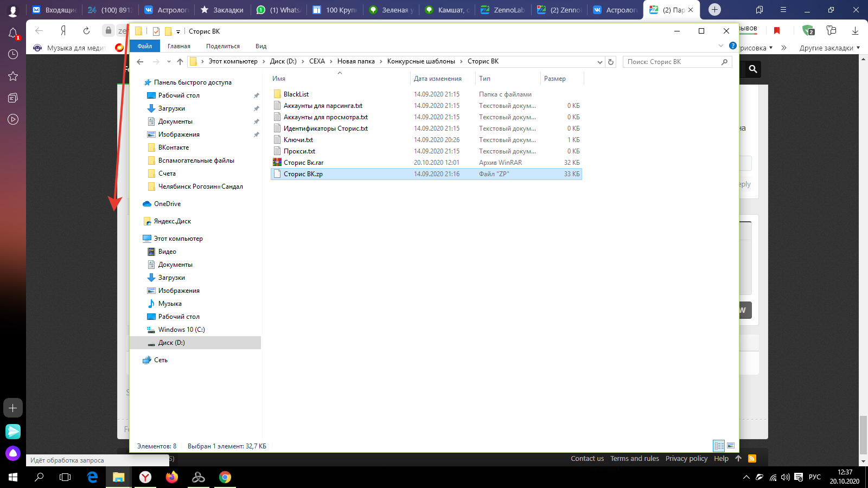
Task: Click the red bookmark flag icon
Action: click(x=777, y=30)
